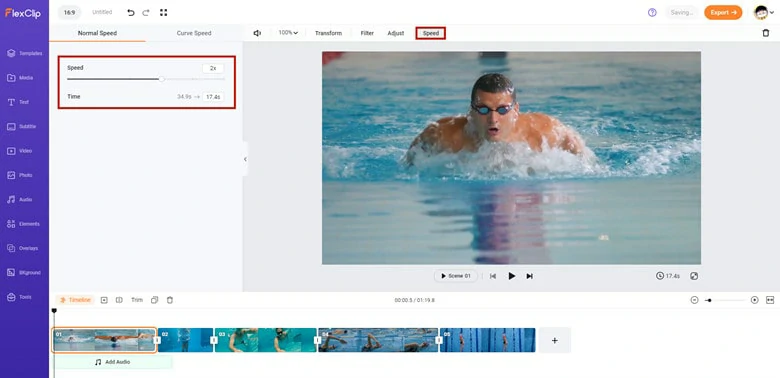The width and height of the screenshot is (780, 378).
Task: Select scene 02 clip in timeline
Action: click(186, 340)
